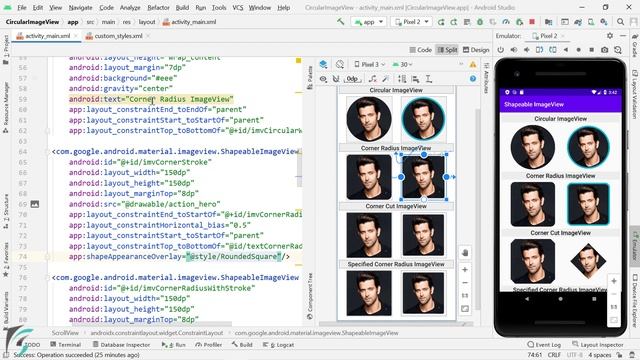Take emulator screenshot with camera icon
Viewport: 640px width, 360px height.
(604, 50)
